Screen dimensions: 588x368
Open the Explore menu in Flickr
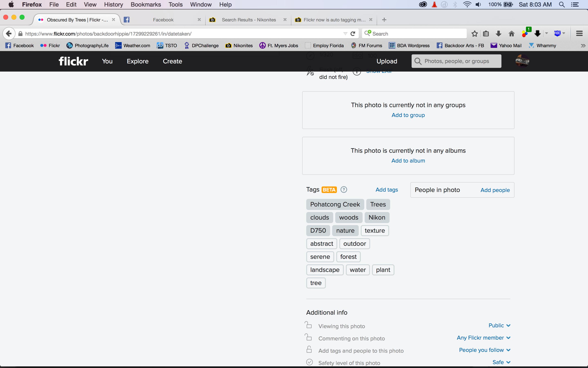pos(137,61)
